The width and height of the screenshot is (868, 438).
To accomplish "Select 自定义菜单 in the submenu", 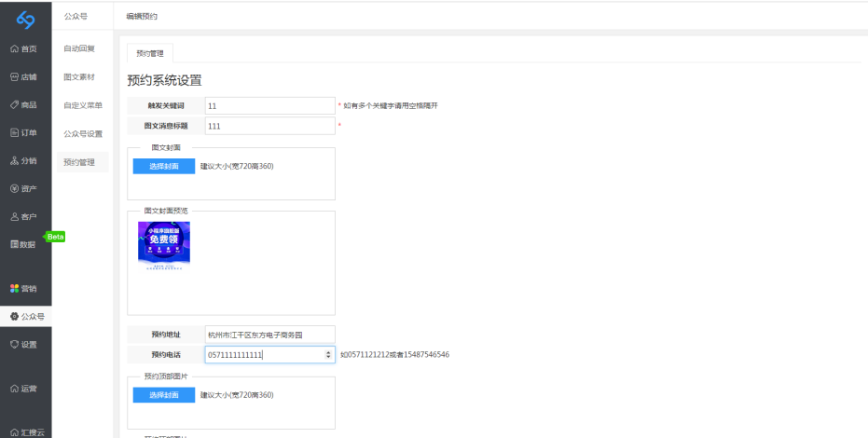I will point(83,105).
